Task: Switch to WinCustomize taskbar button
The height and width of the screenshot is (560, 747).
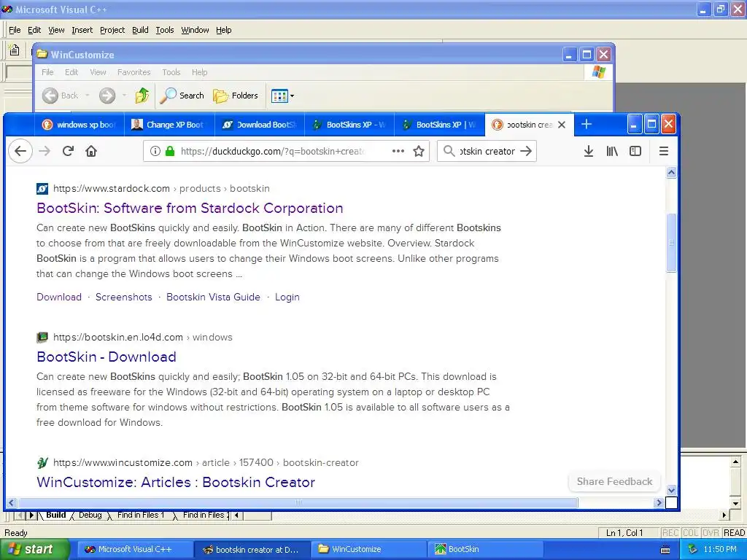Action: (x=368, y=550)
